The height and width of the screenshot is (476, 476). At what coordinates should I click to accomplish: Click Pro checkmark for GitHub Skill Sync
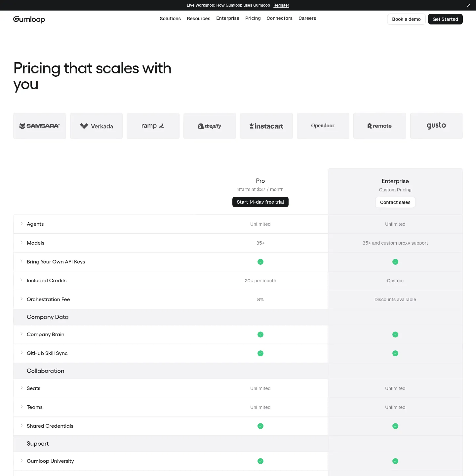(260, 353)
